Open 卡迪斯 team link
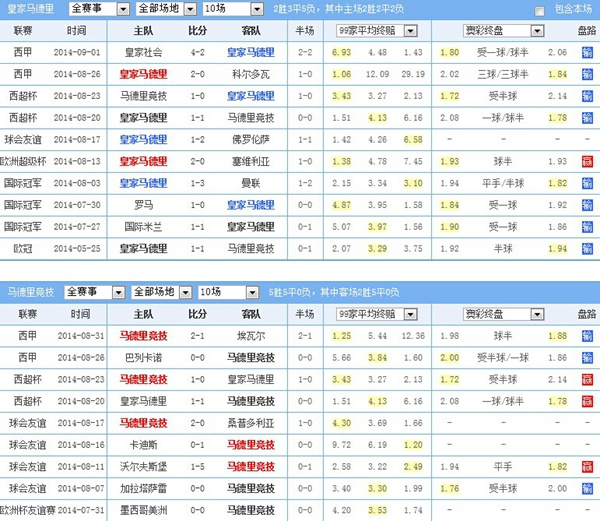 (143, 445)
